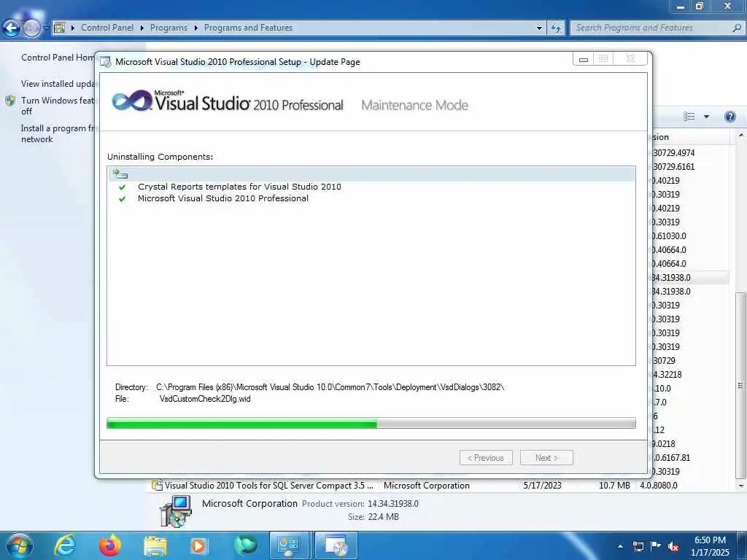Open the view options dropdown arrow

pos(706,117)
